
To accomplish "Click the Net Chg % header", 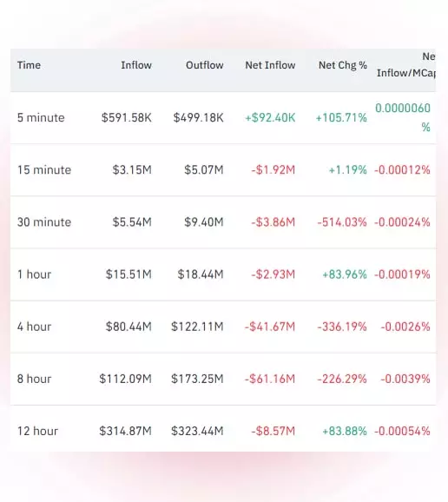I will [343, 65].
